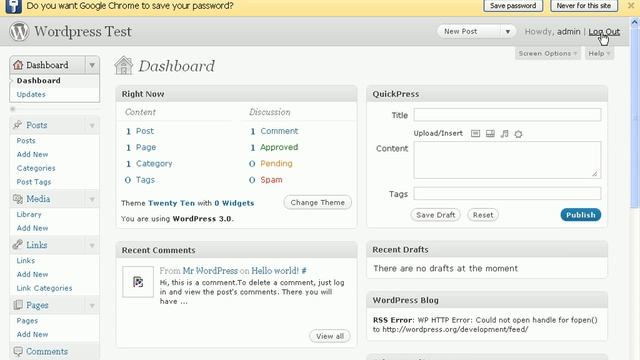This screenshot has width=640, height=360.
Task: Click the Links chain icon
Action: point(18,244)
